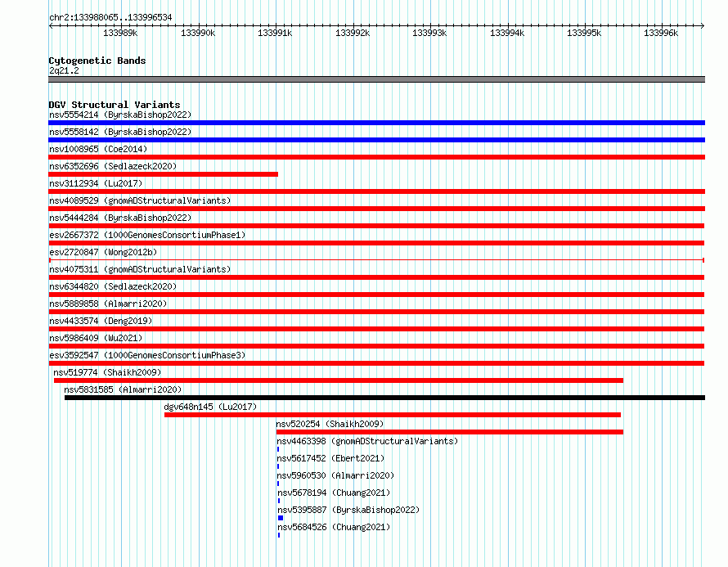Click the 133990k ruler tick label
Image resolution: width=728 pixels, height=567 pixels.
pyautogui.click(x=198, y=33)
